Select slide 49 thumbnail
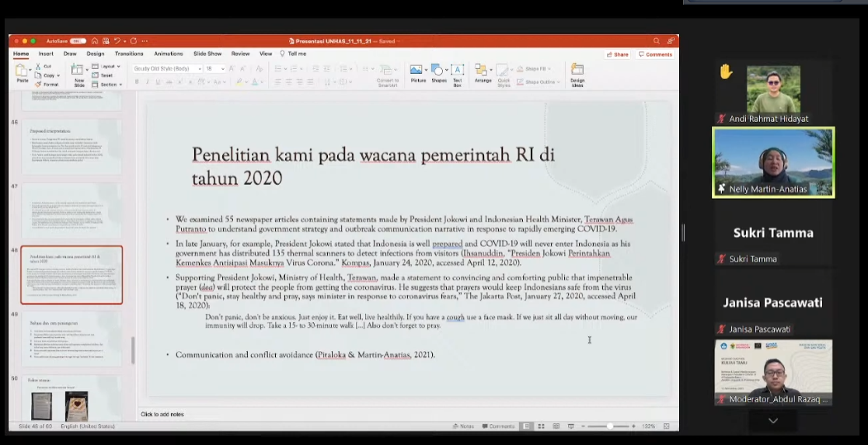 point(71,339)
